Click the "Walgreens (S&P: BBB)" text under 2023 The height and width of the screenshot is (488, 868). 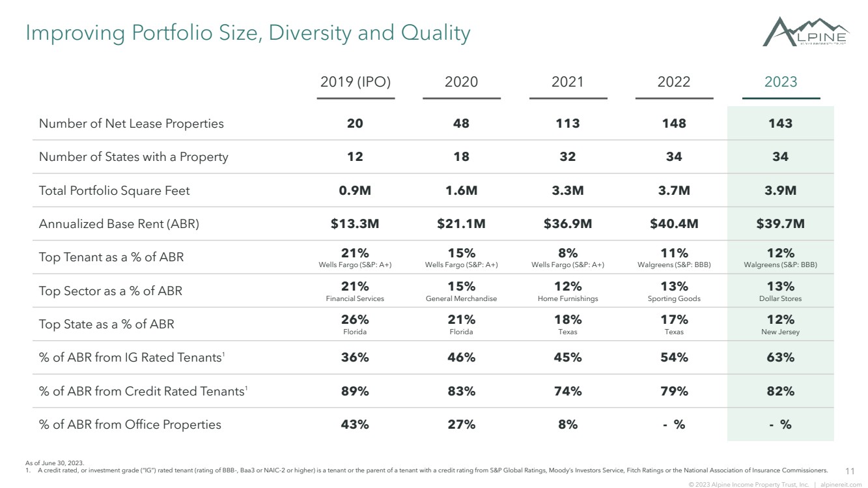pyautogui.click(x=780, y=265)
